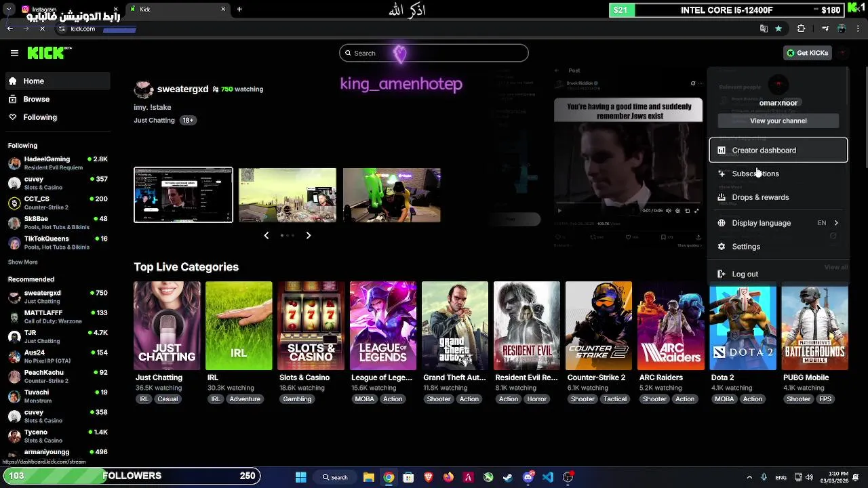The width and height of the screenshot is (868, 488).
Task: Click the Log out icon
Action: (x=722, y=274)
